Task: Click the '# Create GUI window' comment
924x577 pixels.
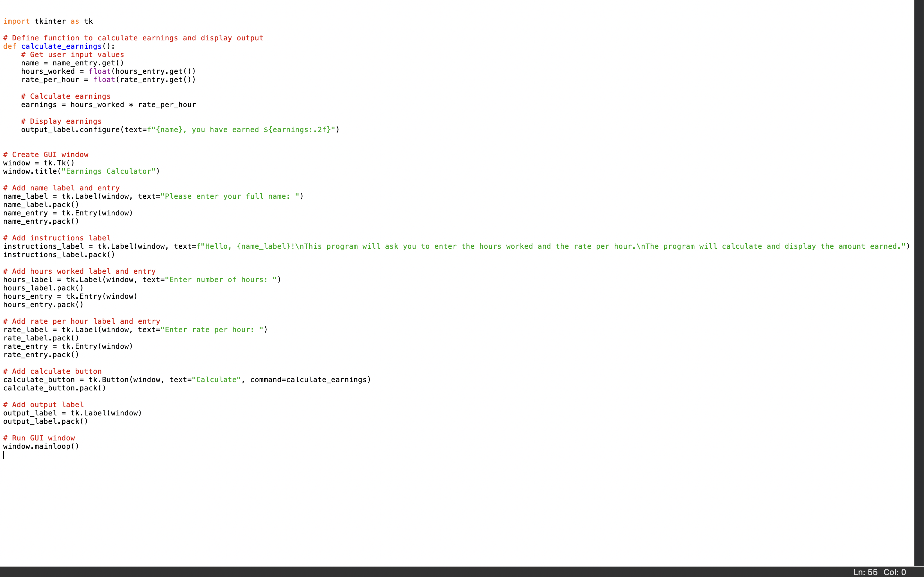Action: (x=46, y=155)
